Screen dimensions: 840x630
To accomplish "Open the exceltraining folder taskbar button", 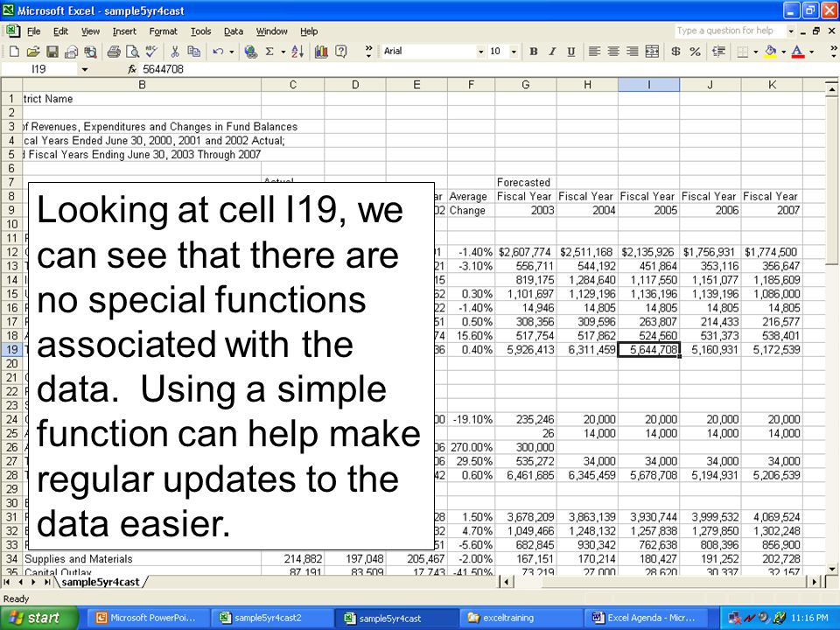I will pyautogui.click(x=520, y=618).
